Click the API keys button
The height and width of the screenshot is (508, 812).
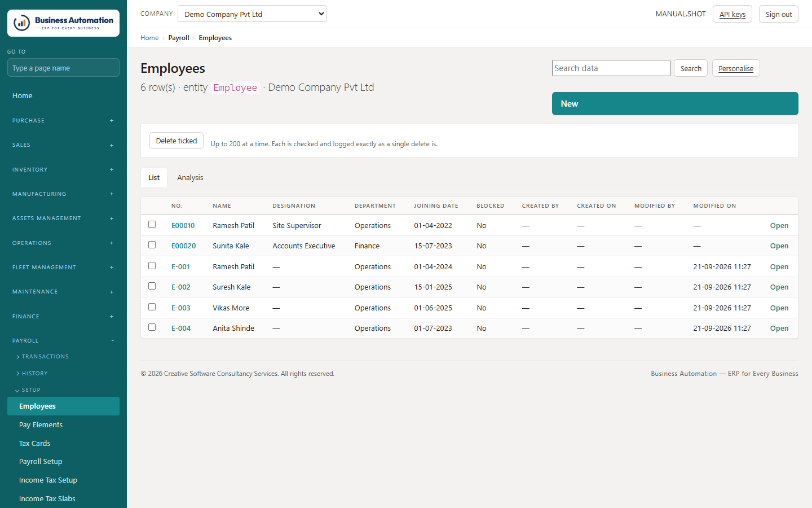(x=732, y=14)
